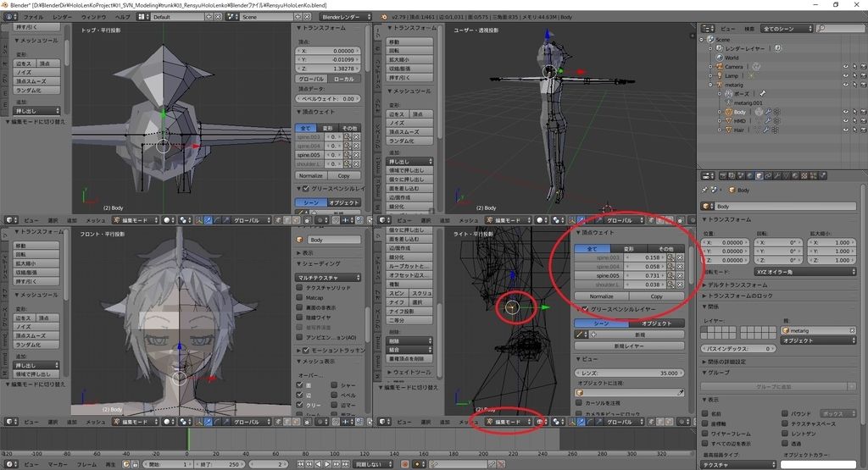Enable the テクスチャソリッド checkbox
This screenshot has width=868, height=470.
pyautogui.click(x=299, y=288)
